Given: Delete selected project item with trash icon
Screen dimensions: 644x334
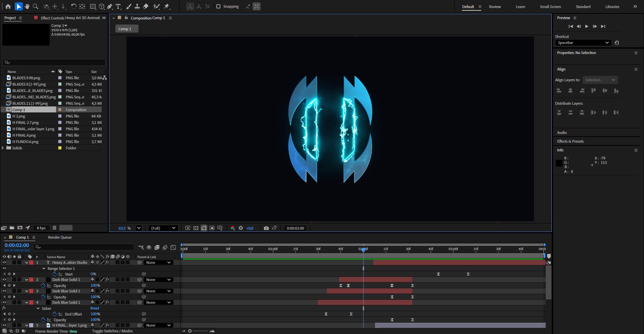Looking at the screenshot, I should (54, 228).
